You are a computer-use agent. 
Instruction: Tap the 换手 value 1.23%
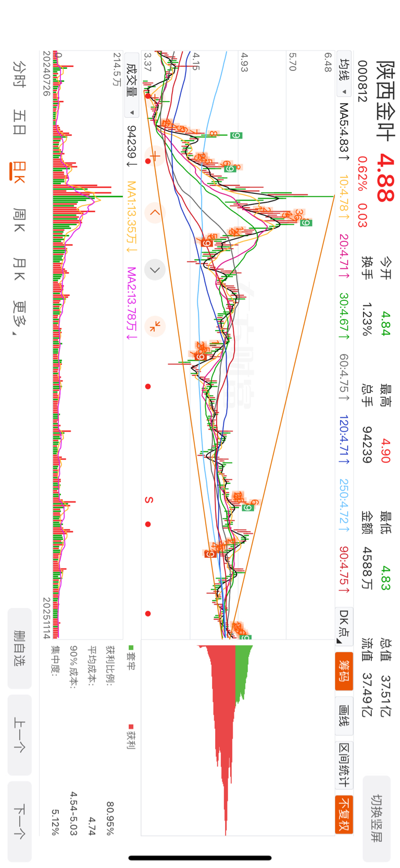pyautogui.click(x=367, y=320)
